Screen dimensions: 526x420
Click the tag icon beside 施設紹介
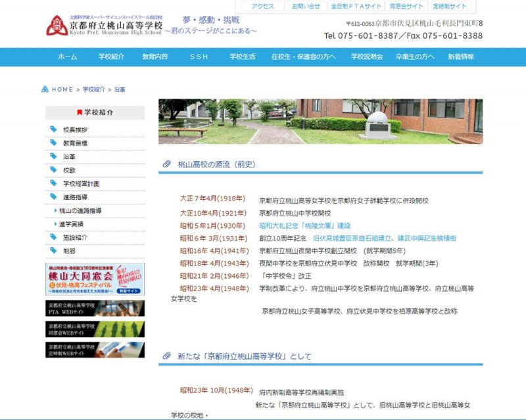click(x=53, y=237)
